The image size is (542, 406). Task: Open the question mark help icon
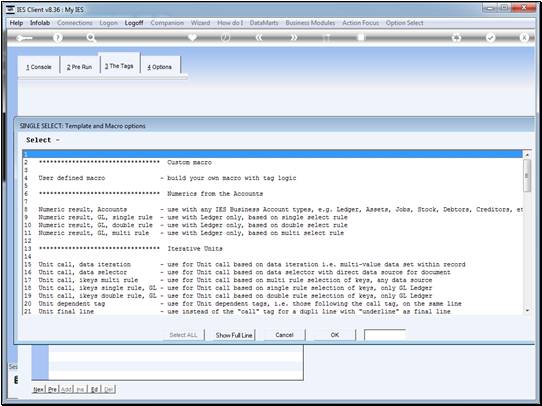58,38
